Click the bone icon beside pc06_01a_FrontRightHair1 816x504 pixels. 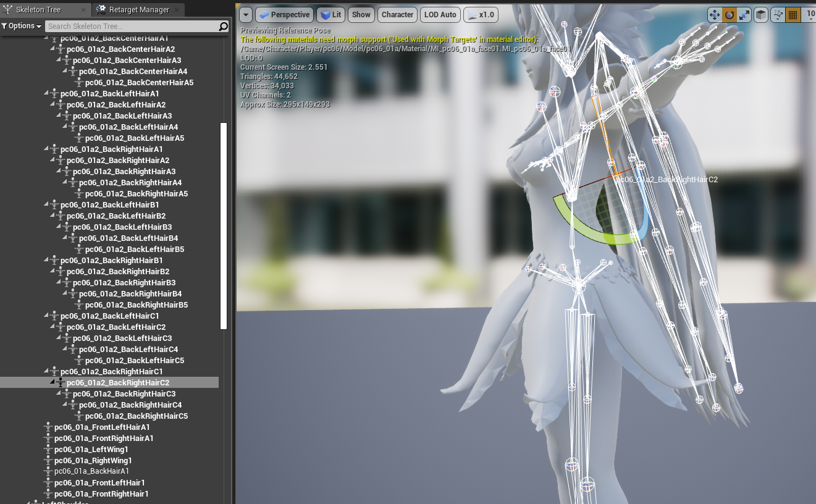(48, 494)
